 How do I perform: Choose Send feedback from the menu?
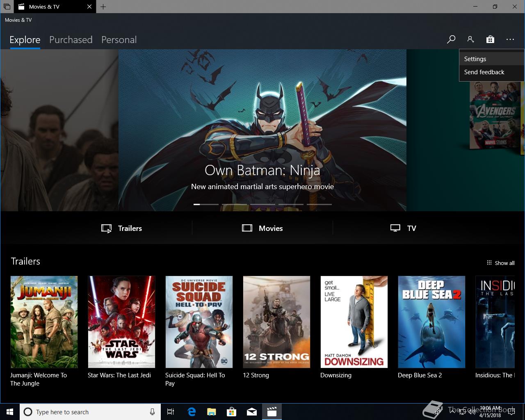491,72
